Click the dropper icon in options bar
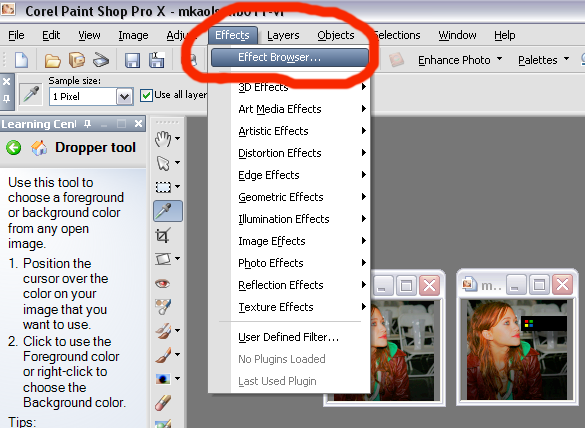Viewport: 585px width, 428px height. (31, 94)
